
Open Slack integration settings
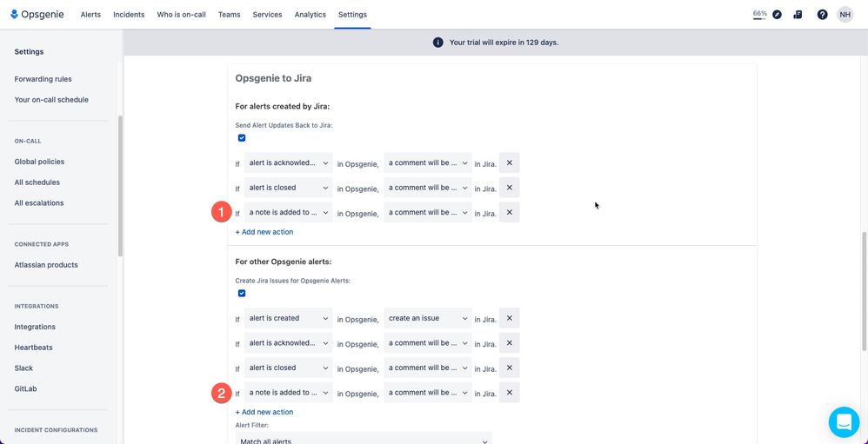[23, 368]
